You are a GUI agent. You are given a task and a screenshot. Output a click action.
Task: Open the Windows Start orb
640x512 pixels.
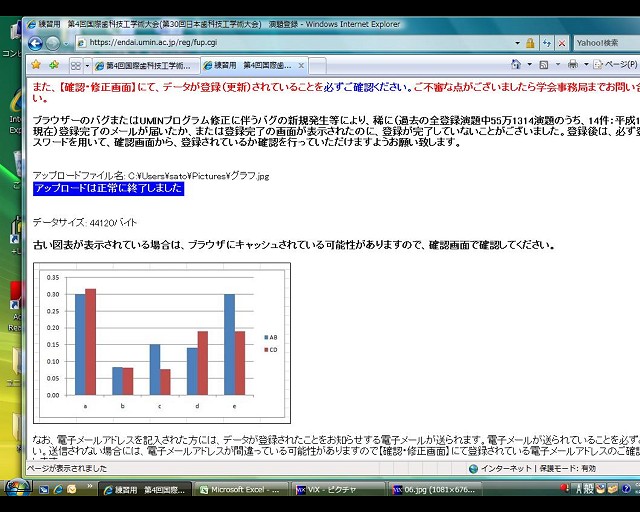tap(17, 488)
